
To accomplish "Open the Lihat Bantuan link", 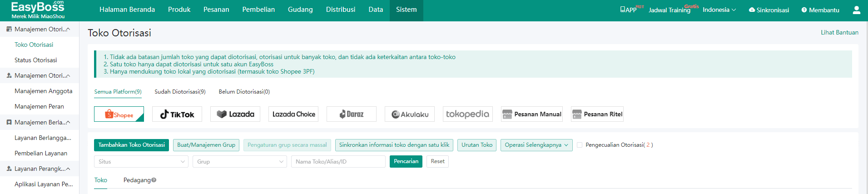I will 839,32.
